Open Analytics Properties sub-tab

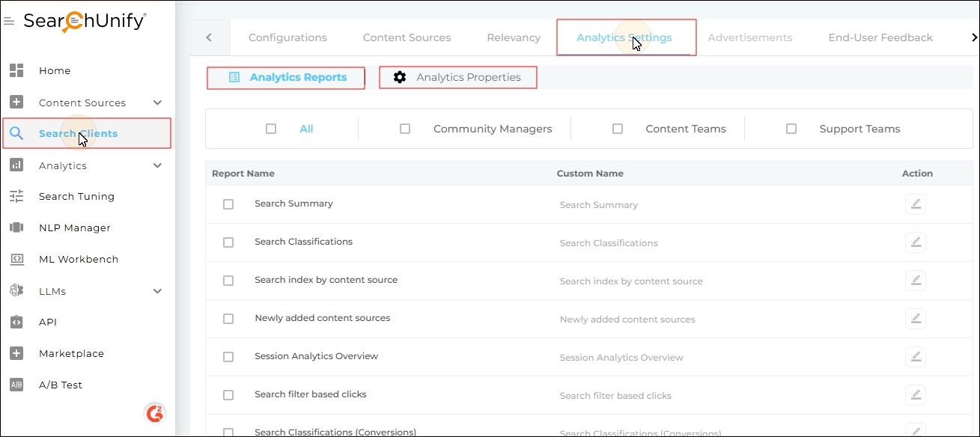458,77
